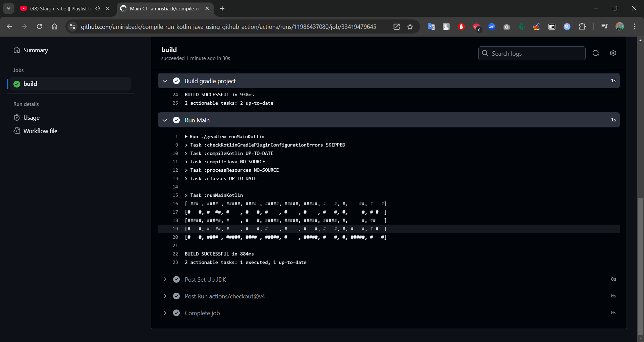The image size is (644, 342).
Task: Click the open in app icon in the address bar
Action: tap(396, 27)
